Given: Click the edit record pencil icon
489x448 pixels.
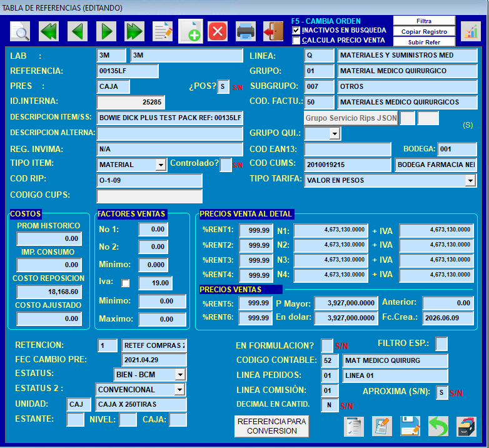Looking at the screenshot, I should tap(163, 31).
